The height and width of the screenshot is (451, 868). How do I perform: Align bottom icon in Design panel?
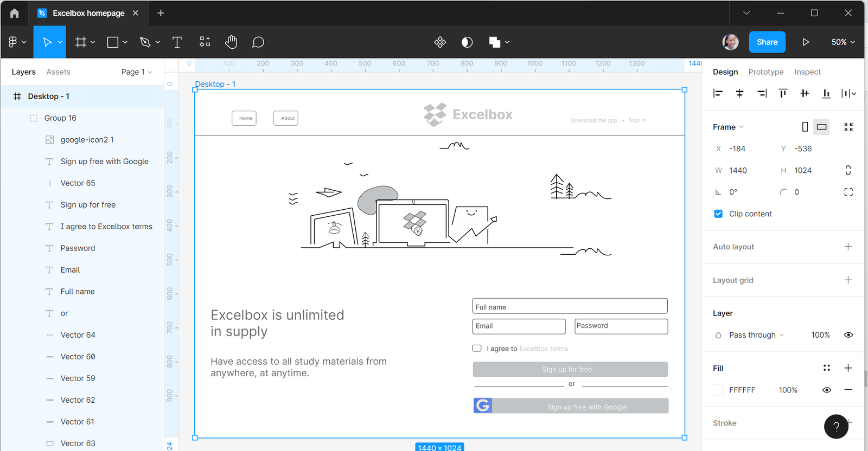pyautogui.click(x=826, y=93)
